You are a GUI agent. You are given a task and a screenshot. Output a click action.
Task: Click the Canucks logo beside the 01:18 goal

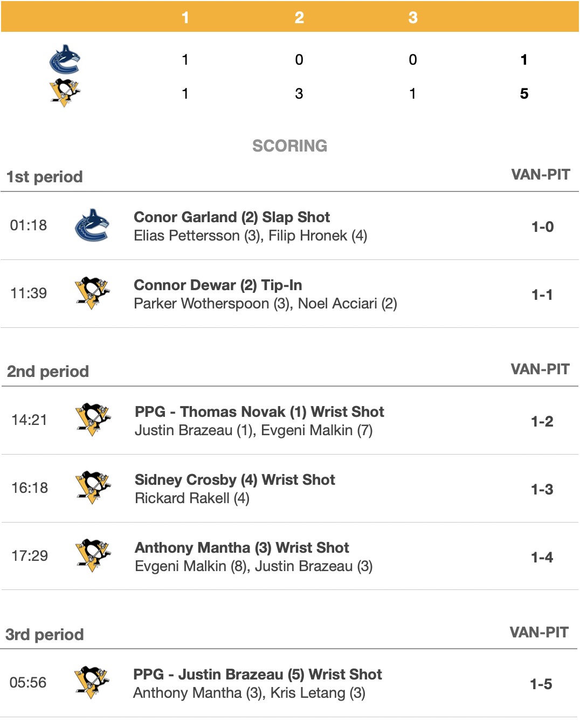[x=92, y=225]
